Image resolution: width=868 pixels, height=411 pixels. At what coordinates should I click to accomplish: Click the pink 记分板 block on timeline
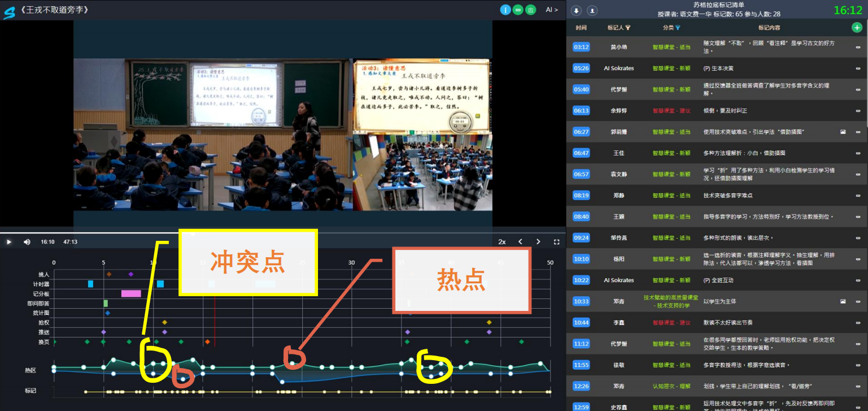pos(131,293)
